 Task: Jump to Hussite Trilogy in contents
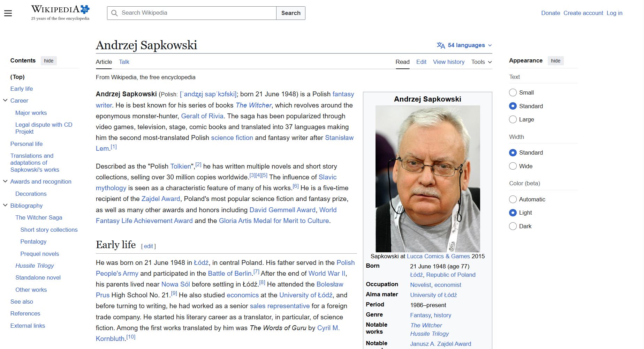[x=35, y=266]
